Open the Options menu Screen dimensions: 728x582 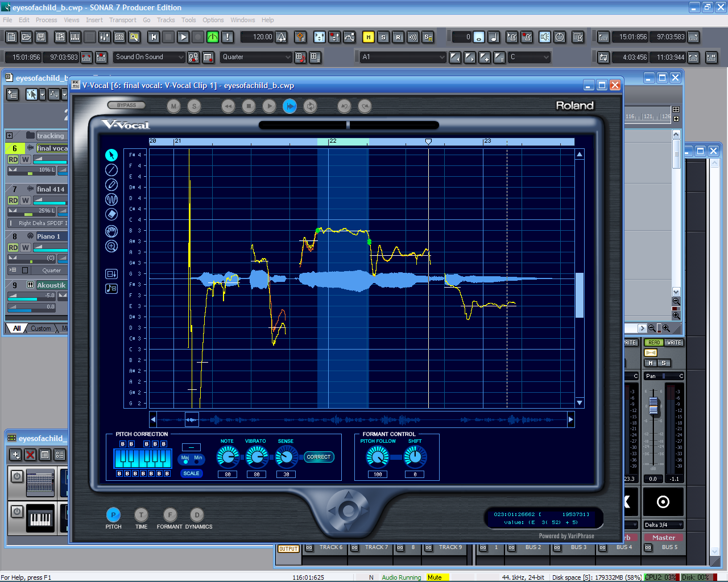coord(213,20)
